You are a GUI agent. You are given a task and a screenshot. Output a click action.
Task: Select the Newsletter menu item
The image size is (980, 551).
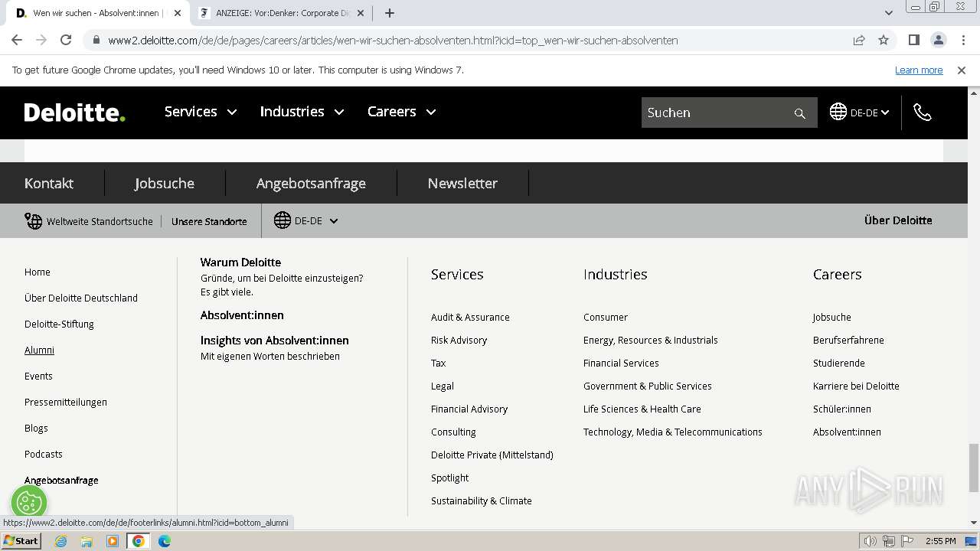(462, 183)
